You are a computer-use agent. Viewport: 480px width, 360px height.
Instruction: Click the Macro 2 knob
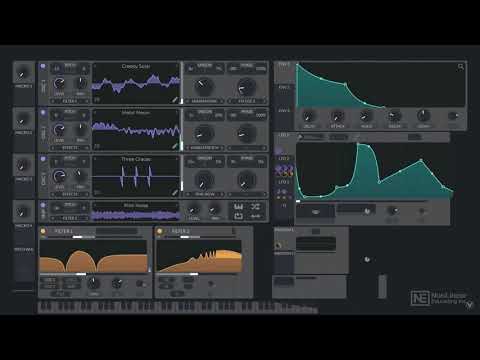[22, 120]
